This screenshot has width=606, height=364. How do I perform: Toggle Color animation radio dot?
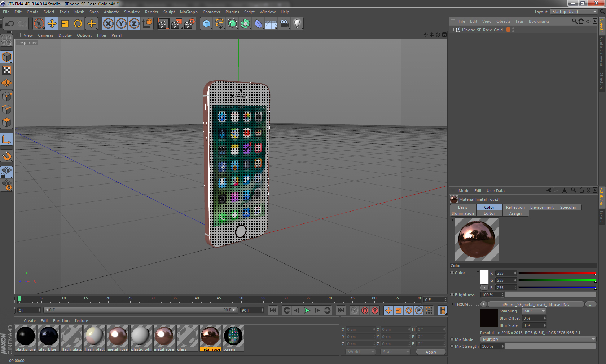452,273
